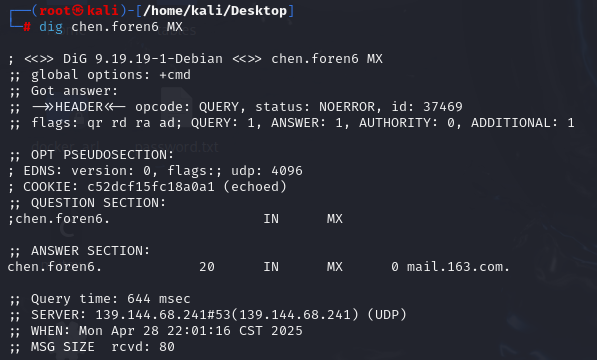
Task: Click the cookie value c52dcf15fc18a0a1
Action: tap(151, 187)
